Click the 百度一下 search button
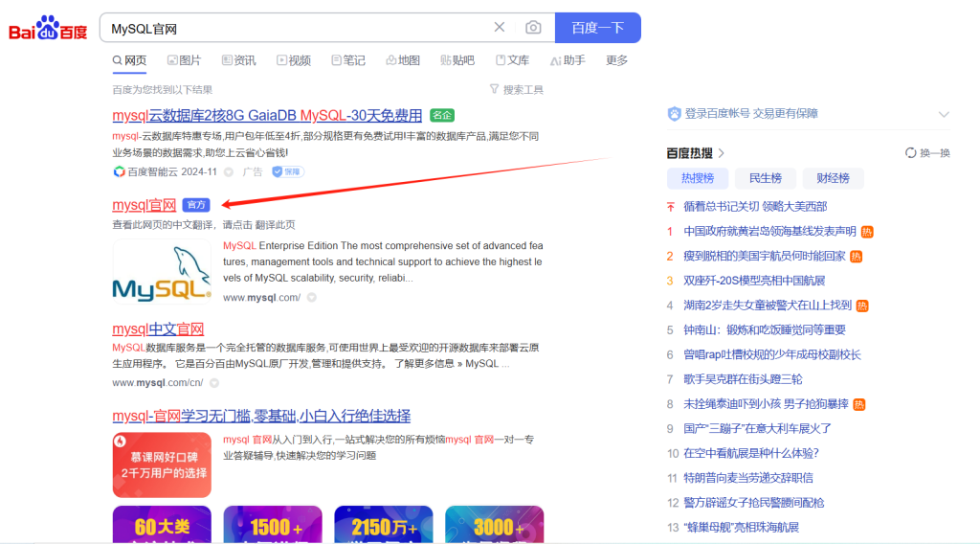 [x=597, y=28]
